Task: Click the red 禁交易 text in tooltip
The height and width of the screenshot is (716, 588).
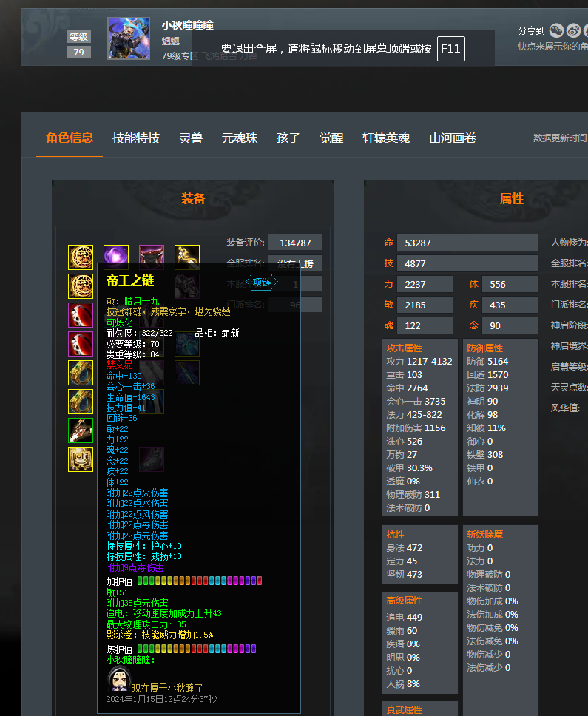Action: point(119,365)
